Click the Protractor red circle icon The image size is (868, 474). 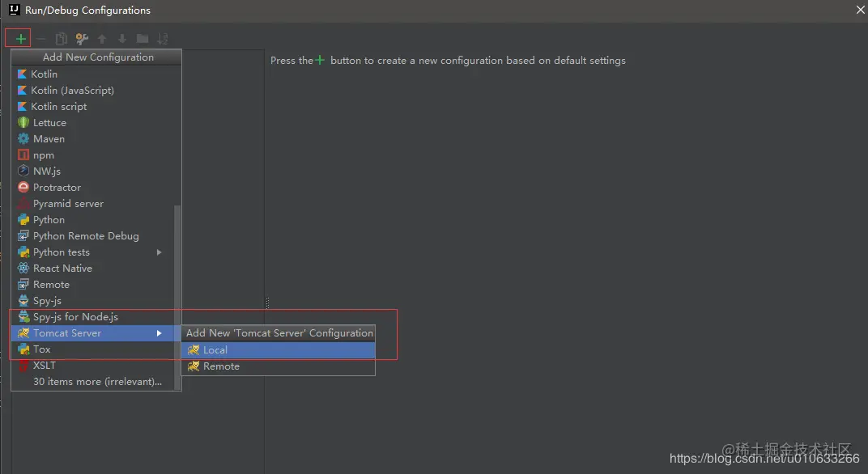pyautogui.click(x=23, y=188)
